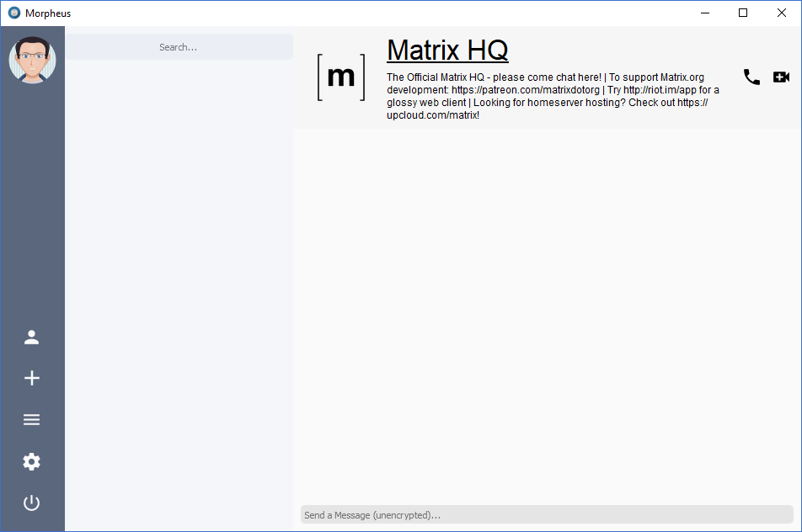The width and height of the screenshot is (802, 532).
Task: Open the hamburger menu in sidebar
Action: (x=32, y=420)
